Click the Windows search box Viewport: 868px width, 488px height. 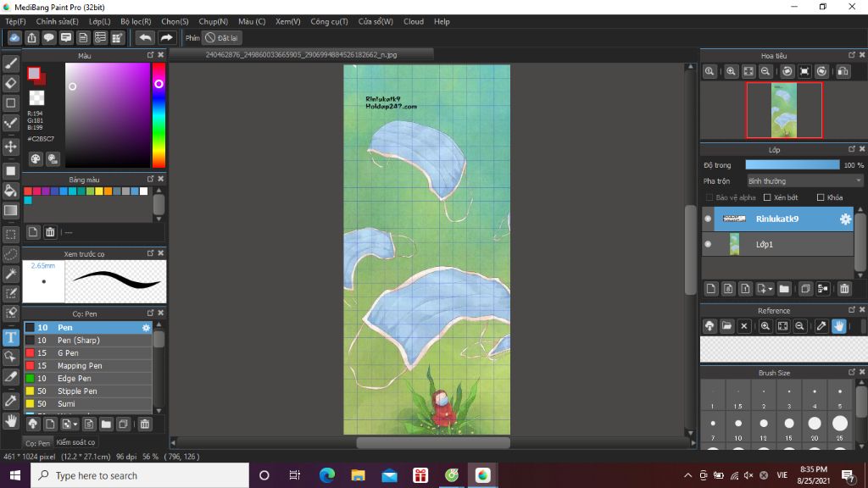pos(140,475)
